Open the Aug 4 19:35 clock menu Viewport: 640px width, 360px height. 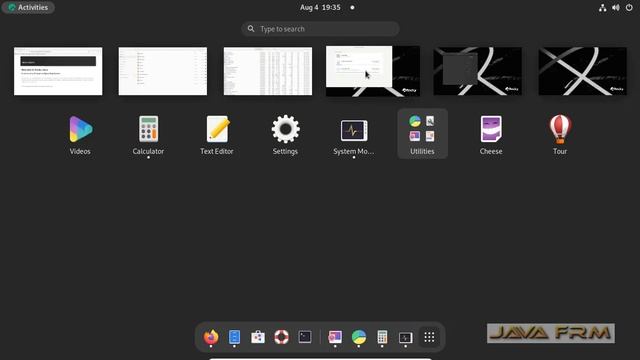coord(320,7)
